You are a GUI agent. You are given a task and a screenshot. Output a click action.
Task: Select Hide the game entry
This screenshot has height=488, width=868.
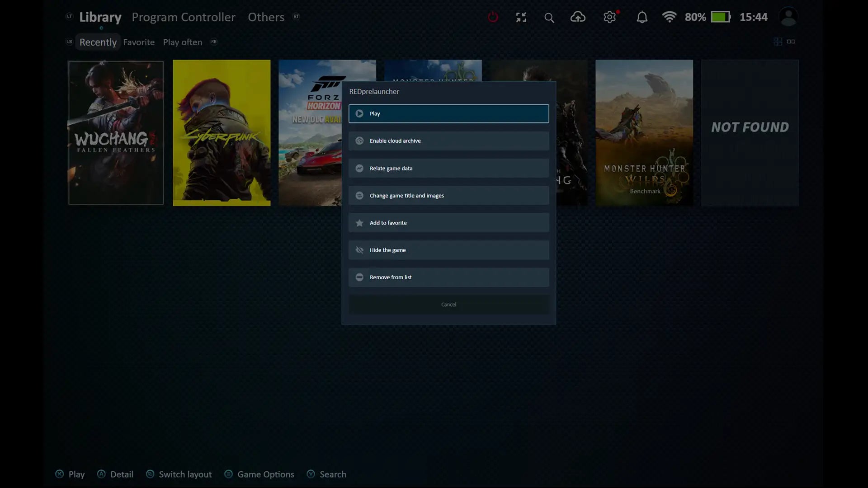(x=448, y=250)
